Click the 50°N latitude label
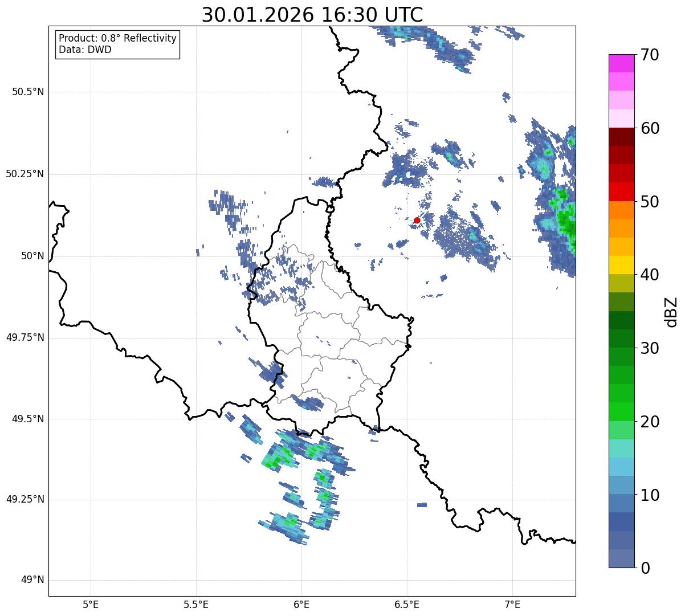Viewport: 685px width, 616px height. coord(32,256)
